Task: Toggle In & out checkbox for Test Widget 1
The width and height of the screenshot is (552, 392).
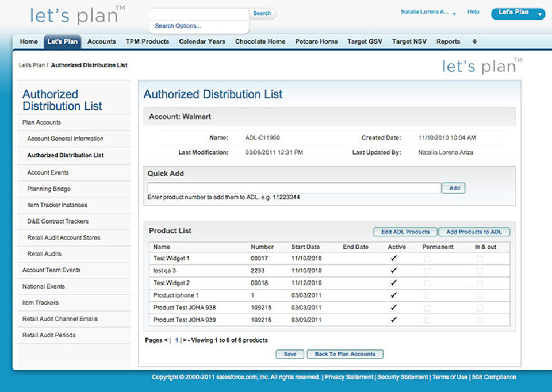Action: click(x=480, y=259)
